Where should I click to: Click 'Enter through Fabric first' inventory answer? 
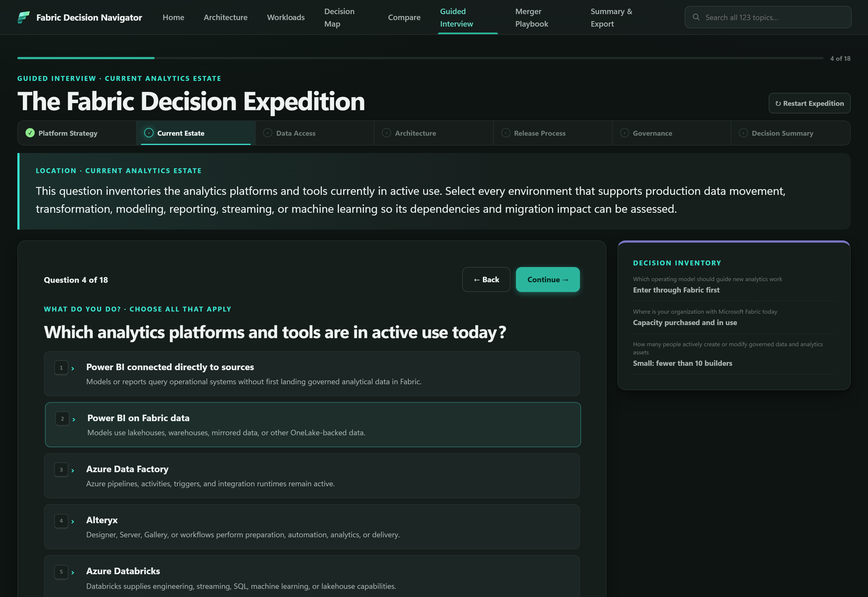click(x=676, y=290)
